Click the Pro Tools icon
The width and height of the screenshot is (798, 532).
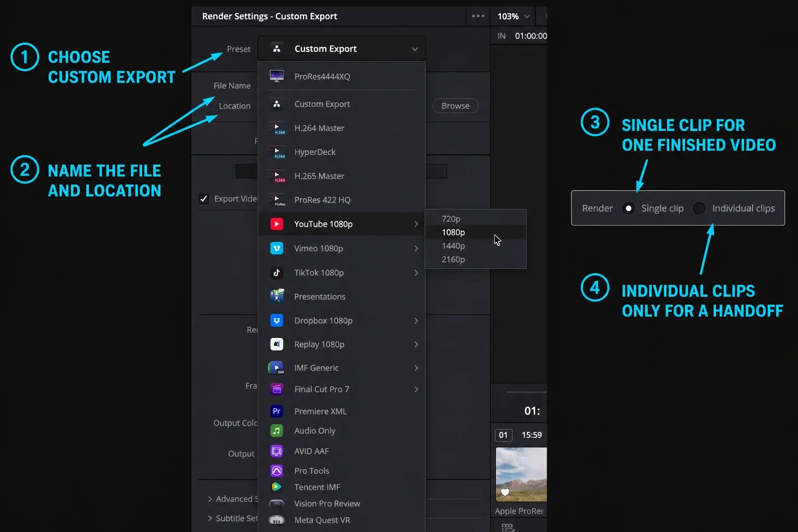coord(276,471)
